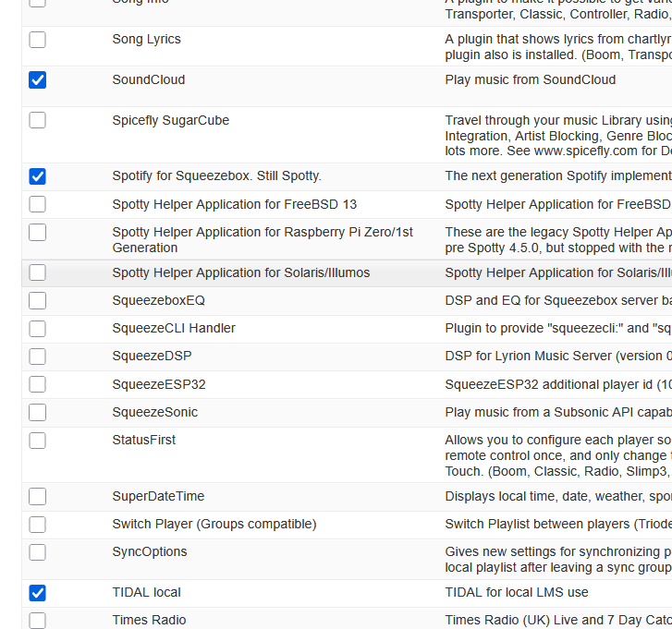Tick Switch Player (Groups compatible) checkbox
The width and height of the screenshot is (672, 629).
click(x=37, y=525)
